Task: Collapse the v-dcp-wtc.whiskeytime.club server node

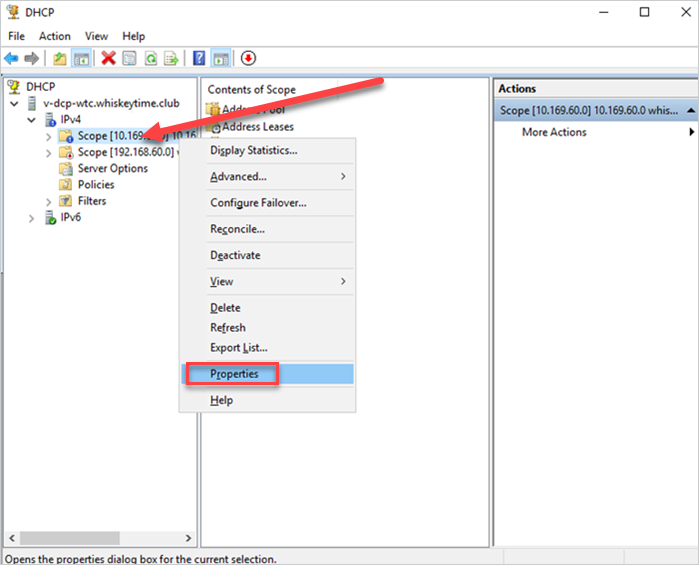Action: (x=15, y=103)
